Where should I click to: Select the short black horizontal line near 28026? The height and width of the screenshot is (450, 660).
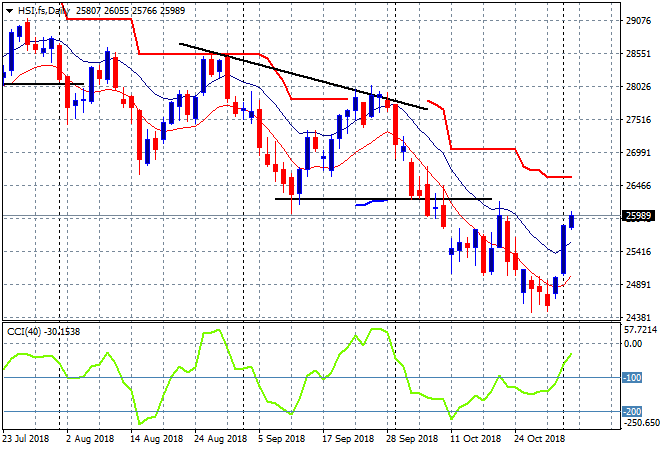(x=44, y=84)
